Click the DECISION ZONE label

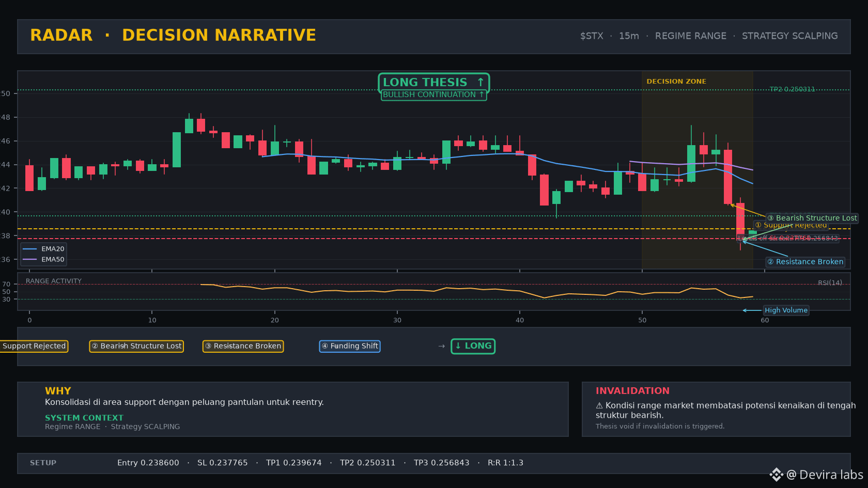(676, 82)
